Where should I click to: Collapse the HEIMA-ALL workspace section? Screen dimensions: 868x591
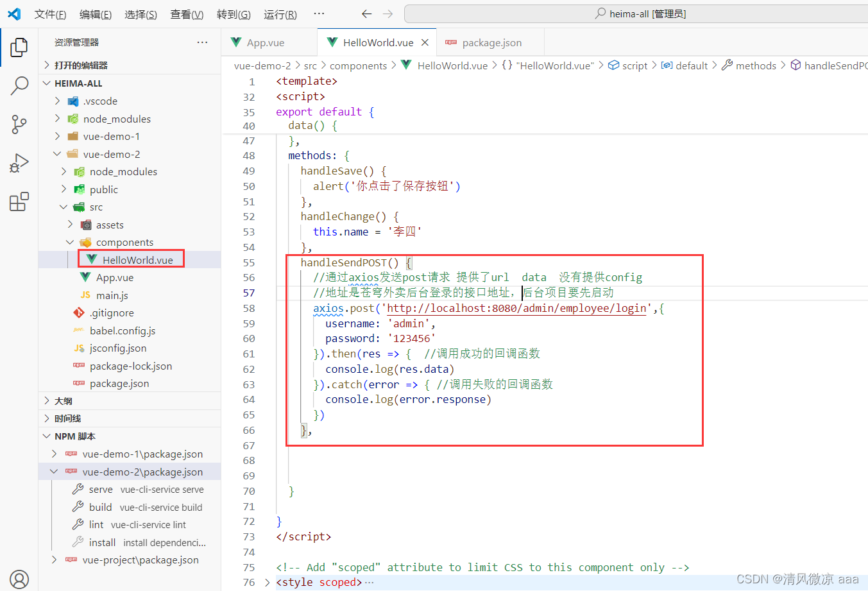click(130, 83)
